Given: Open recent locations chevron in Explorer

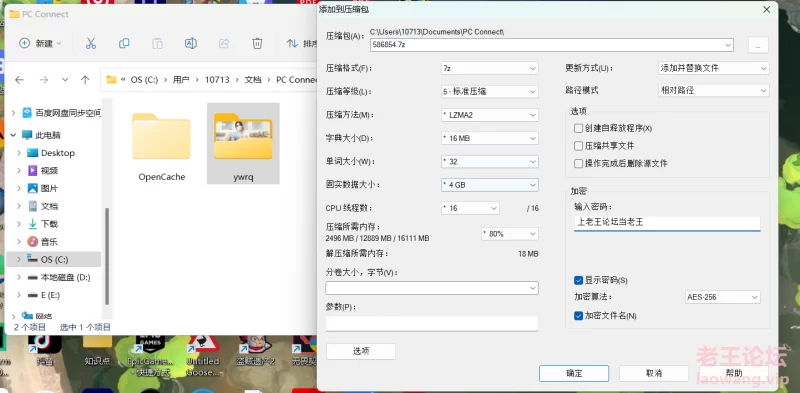Looking at the screenshot, I should pyautogui.click(x=65, y=80).
